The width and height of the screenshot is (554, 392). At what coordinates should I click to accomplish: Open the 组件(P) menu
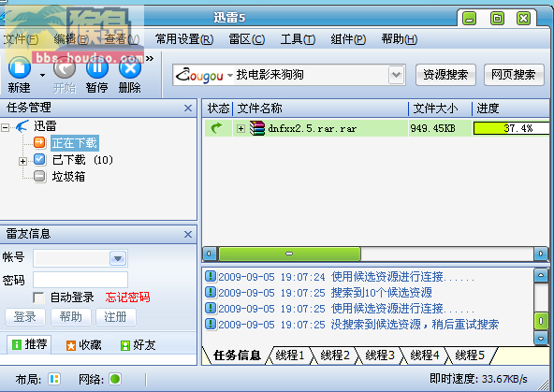(x=348, y=39)
